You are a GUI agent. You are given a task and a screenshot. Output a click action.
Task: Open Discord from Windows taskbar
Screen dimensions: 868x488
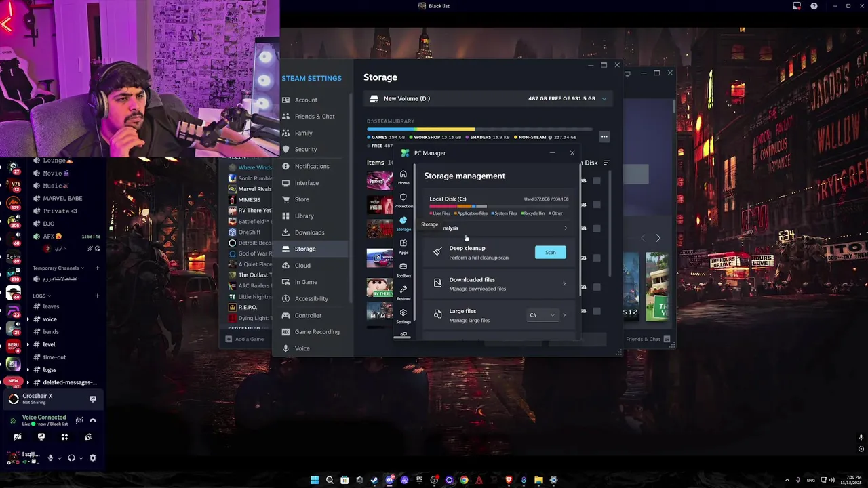pos(389,480)
